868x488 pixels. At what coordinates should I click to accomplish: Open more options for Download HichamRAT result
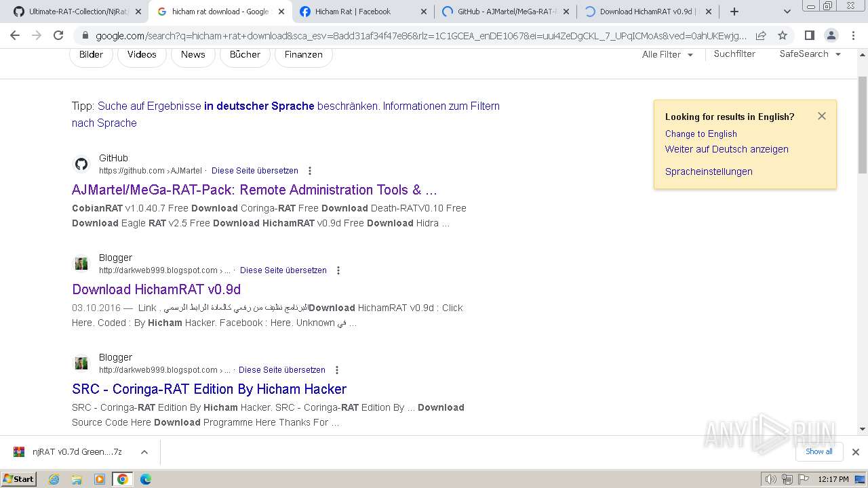[338, 270]
